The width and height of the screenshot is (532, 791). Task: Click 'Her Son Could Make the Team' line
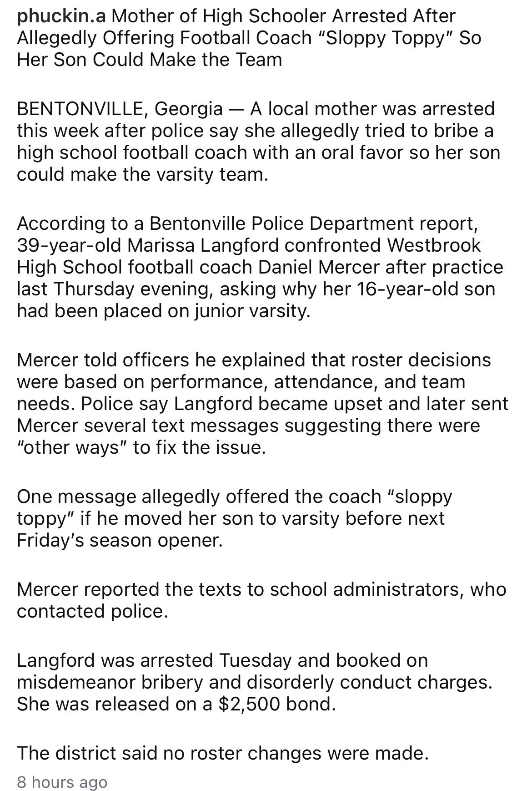point(150,60)
